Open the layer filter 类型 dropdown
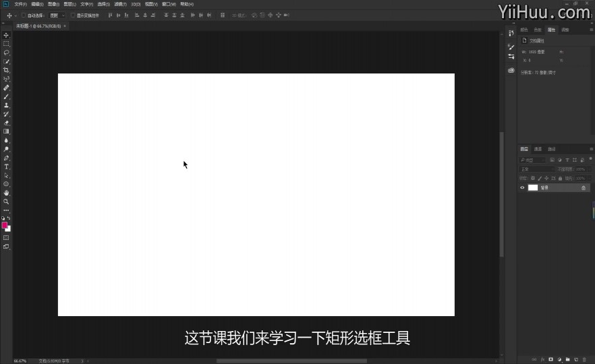The width and height of the screenshot is (595, 364). point(533,160)
